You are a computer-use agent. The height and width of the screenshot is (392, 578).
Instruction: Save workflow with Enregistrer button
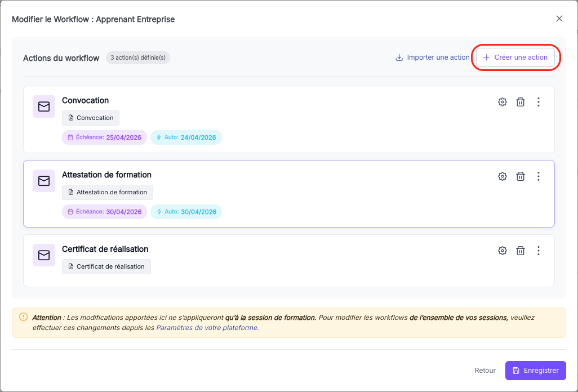coord(535,371)
